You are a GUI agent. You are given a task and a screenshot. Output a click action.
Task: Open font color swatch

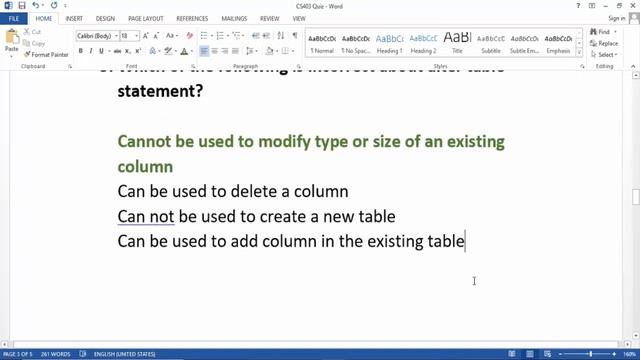(x=184, y=51)
